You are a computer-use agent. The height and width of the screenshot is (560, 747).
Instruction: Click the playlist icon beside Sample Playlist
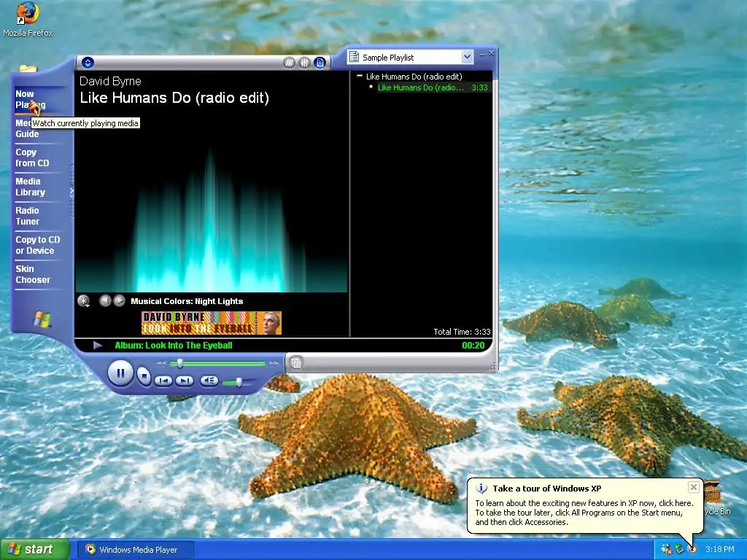coord(354,57)
